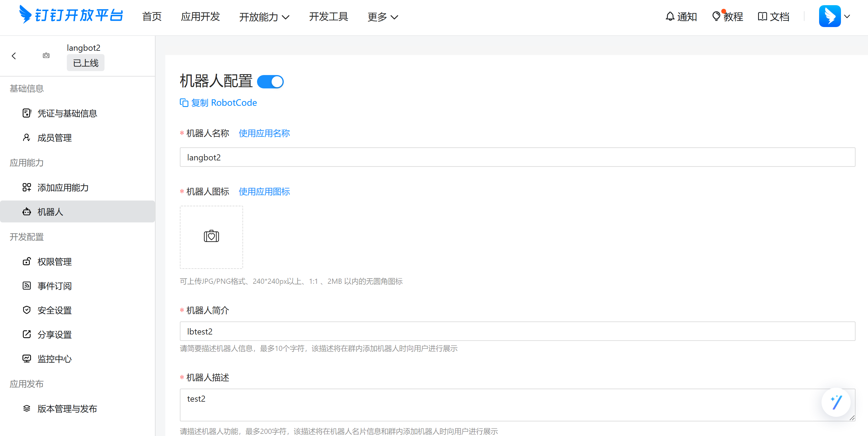Viewport: 868px width, 436px height.
Task: Open the 文档 documentation book icon
Action: (763, 16)
